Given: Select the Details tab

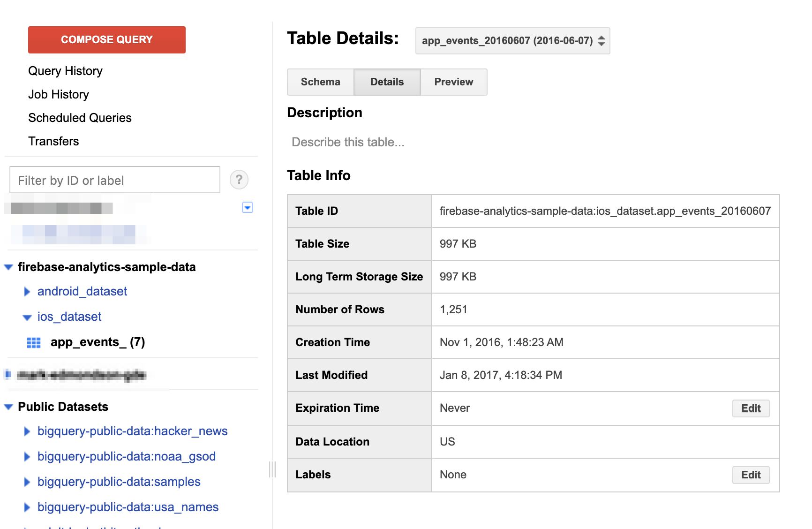Looking at the screenshot, I should coord(387,82).
